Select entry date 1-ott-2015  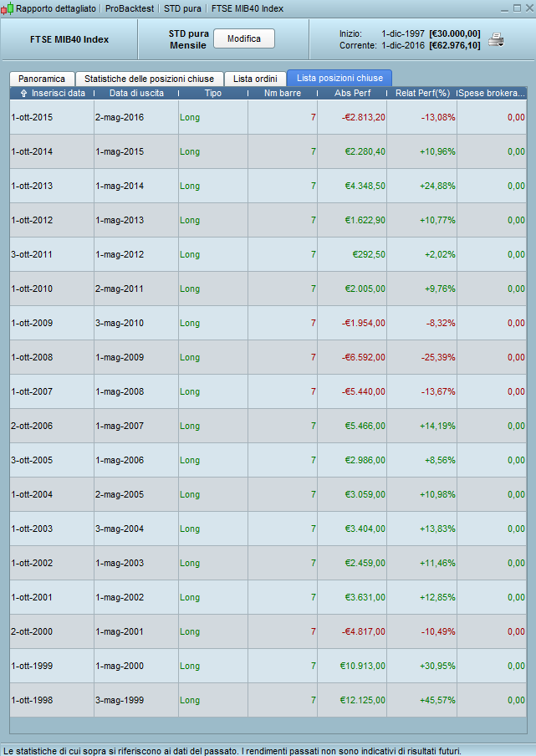click(x=32, y=117)
